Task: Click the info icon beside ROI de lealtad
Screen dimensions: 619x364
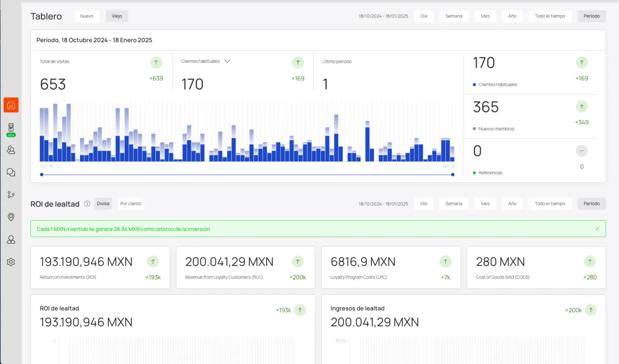Action: tap(87, 204)
